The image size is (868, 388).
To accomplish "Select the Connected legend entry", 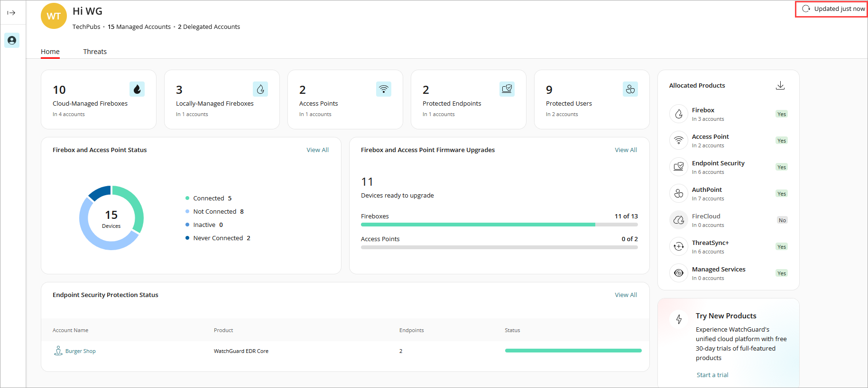I will click(x=209, y=198).
